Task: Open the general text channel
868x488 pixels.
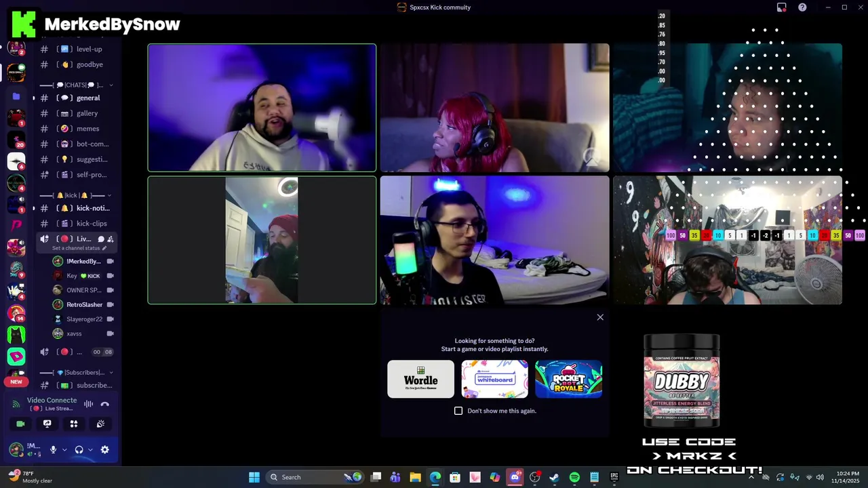Action: click(x=77, y=98)
